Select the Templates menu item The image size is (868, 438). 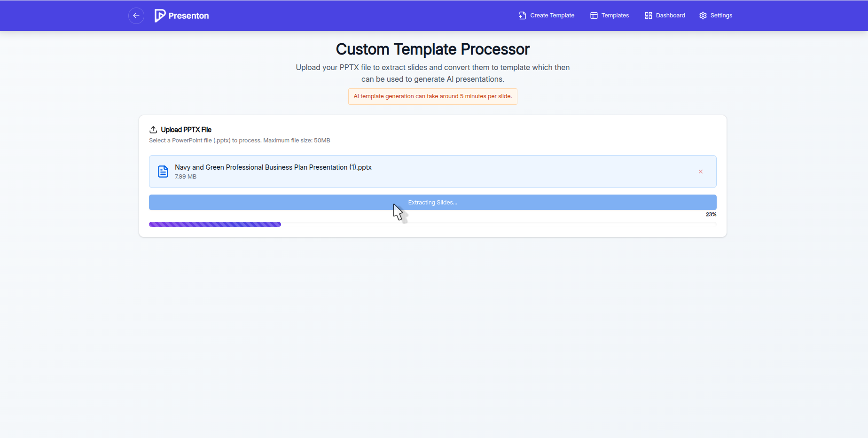[x=615, y=15]
